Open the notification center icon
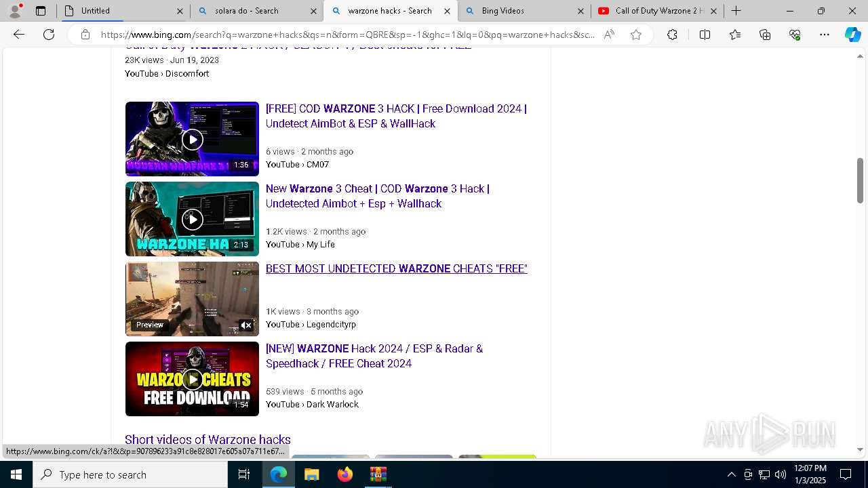Screen dimensions: 868x488 click(x=846, y=474)
